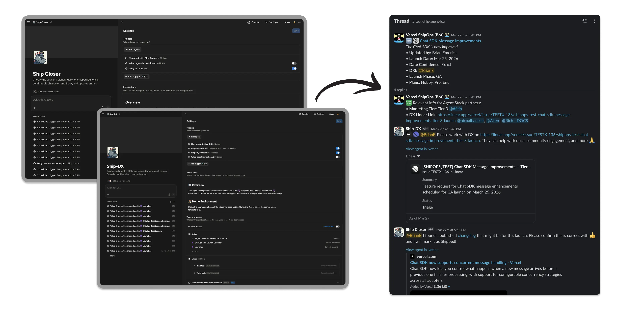This screenshot has width=644, height=309.
Task: Click Share in Ship Closer window
Action: coord(287,22)
